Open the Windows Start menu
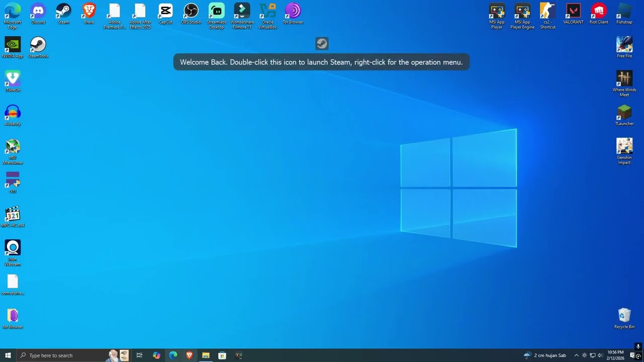 click(x=8, y=355)
